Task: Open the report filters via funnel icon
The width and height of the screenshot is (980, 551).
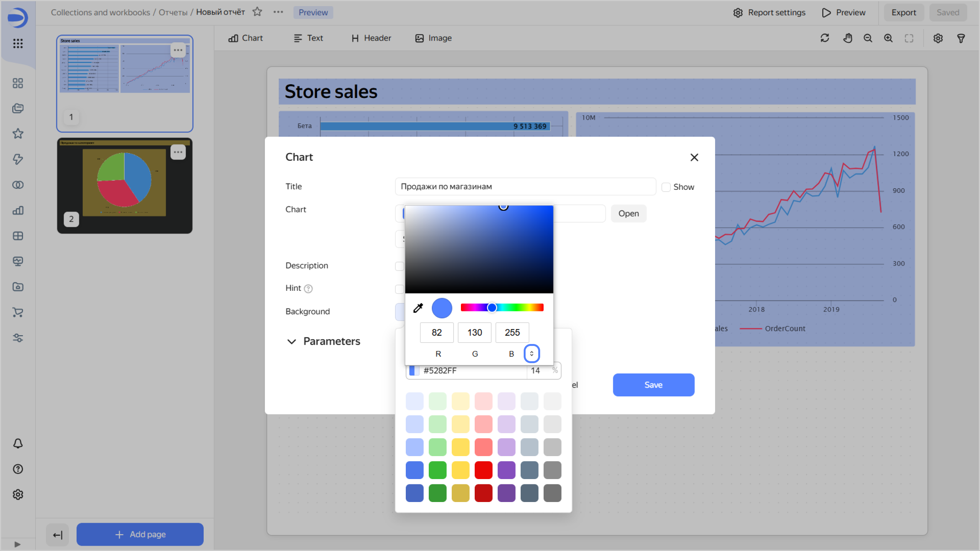Action: (x=961, y=38)
